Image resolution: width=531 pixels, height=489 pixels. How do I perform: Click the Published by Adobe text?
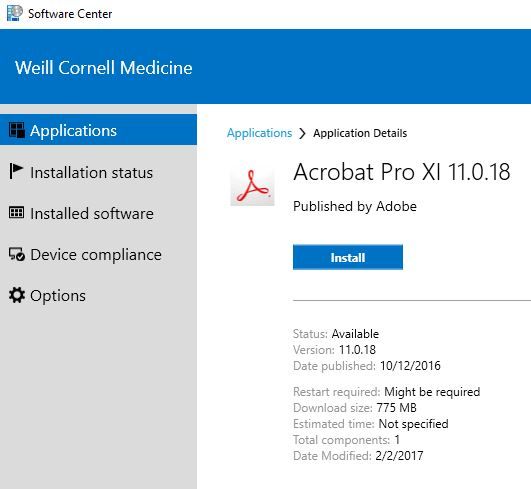click(x=355, y=206)
